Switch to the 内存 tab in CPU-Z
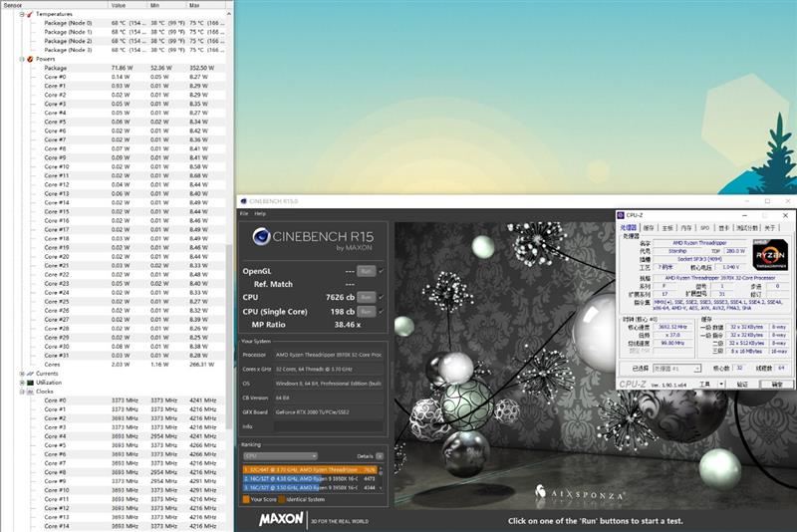 pos(685,228)
